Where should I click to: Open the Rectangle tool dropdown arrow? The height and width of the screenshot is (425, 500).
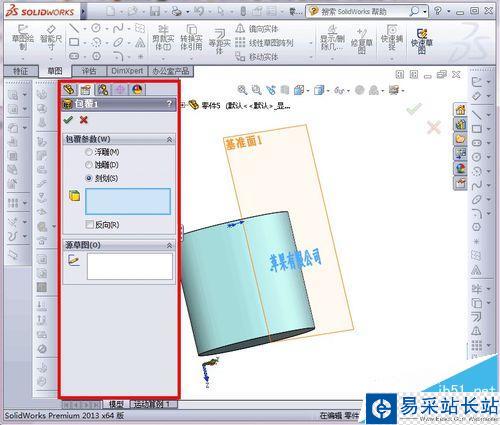(85, 43)
